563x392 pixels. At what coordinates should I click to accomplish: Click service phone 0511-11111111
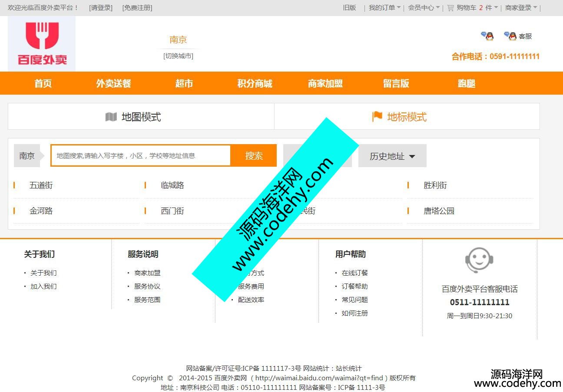(x=480, y=303)
